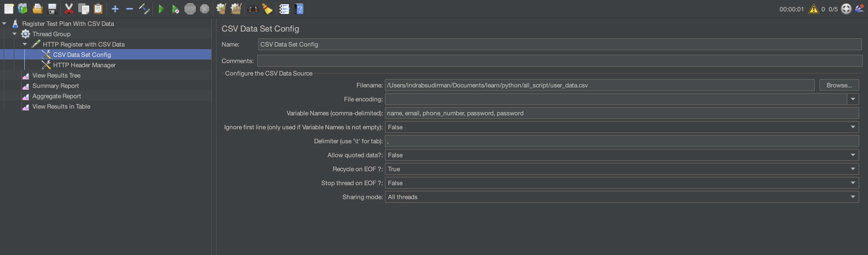Set Allow quoted data to True

pyautogui.click(x=853, y=155)
